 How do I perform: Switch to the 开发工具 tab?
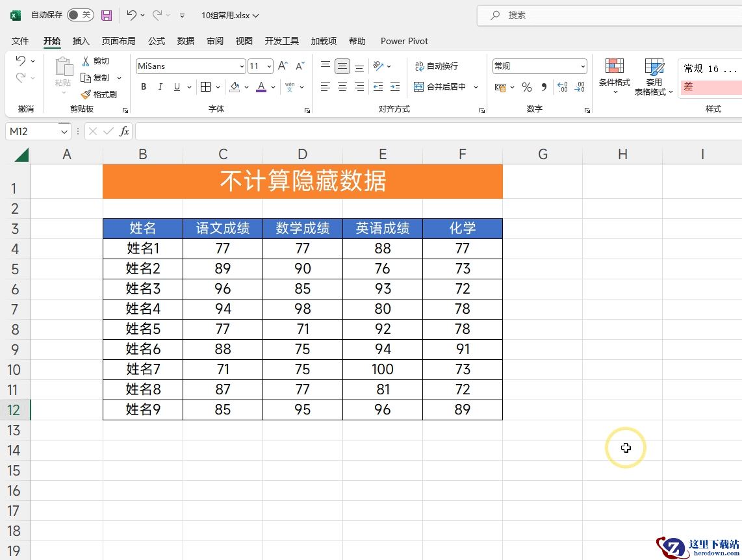(x=281, y=41)
